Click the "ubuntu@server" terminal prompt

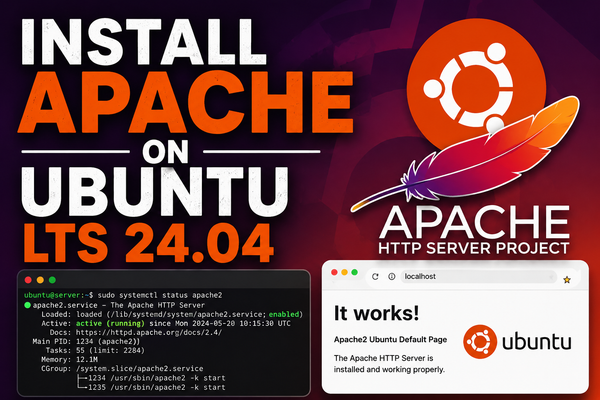click(52, 295)
